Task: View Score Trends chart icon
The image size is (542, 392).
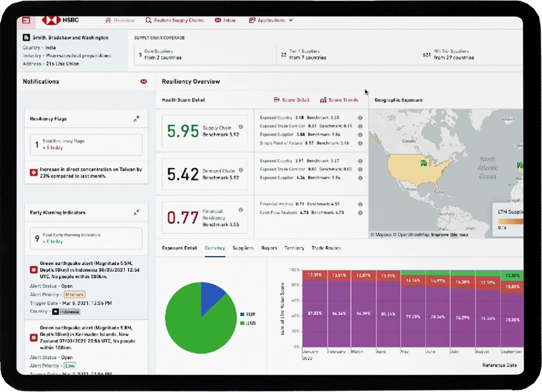Action: click(323, 100)
